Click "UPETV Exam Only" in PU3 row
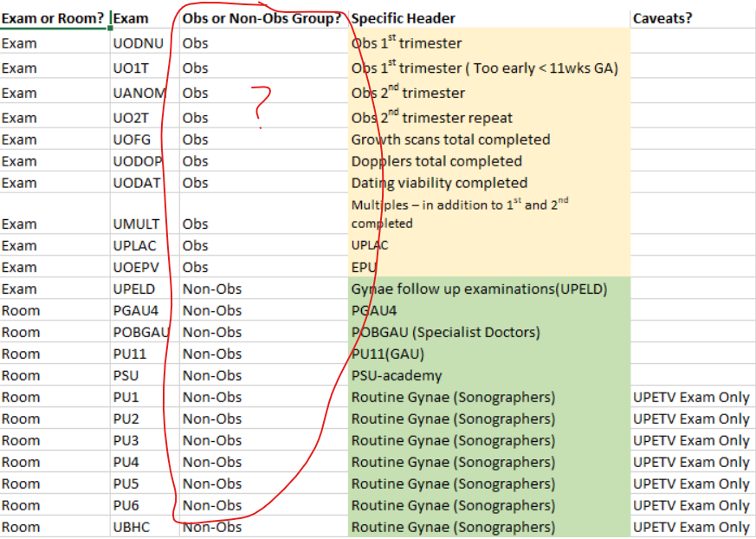Screen dimensions: 756x539 click(693, 440)
